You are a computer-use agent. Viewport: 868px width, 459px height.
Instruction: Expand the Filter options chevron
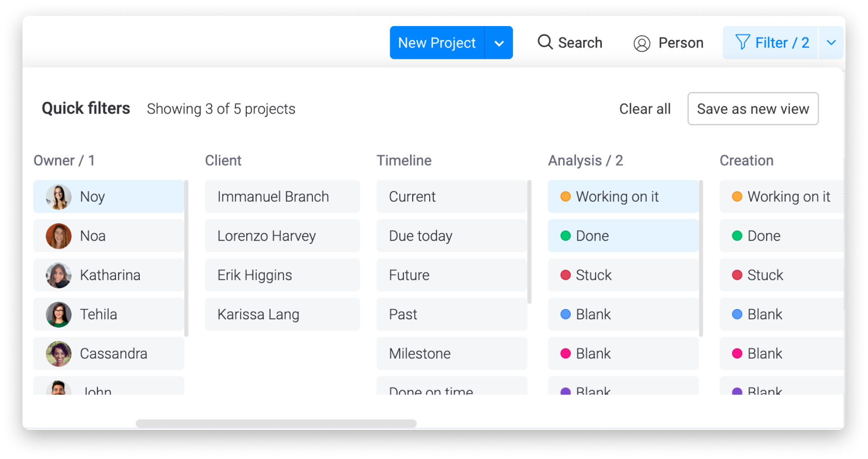pos(831,43)
